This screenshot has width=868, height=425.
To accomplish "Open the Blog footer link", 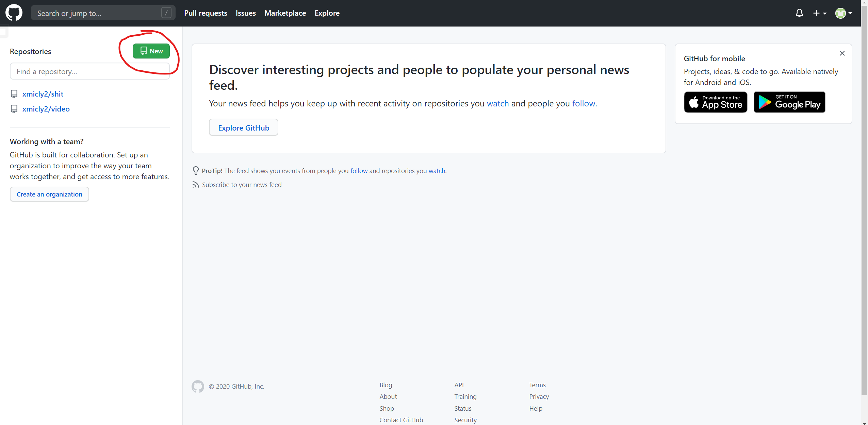I will click(x=386, y=385).
